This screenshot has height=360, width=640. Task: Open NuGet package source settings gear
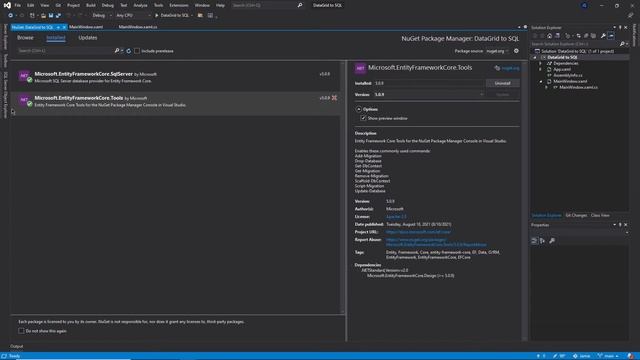(516, 51)
